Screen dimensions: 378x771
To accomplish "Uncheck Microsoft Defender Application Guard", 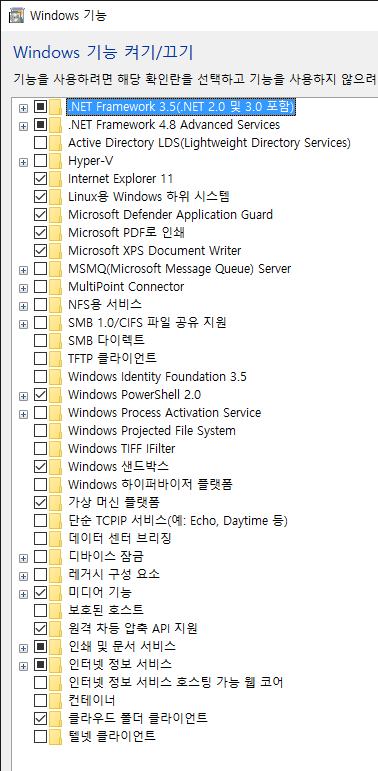I will click(x=40, y=215).
